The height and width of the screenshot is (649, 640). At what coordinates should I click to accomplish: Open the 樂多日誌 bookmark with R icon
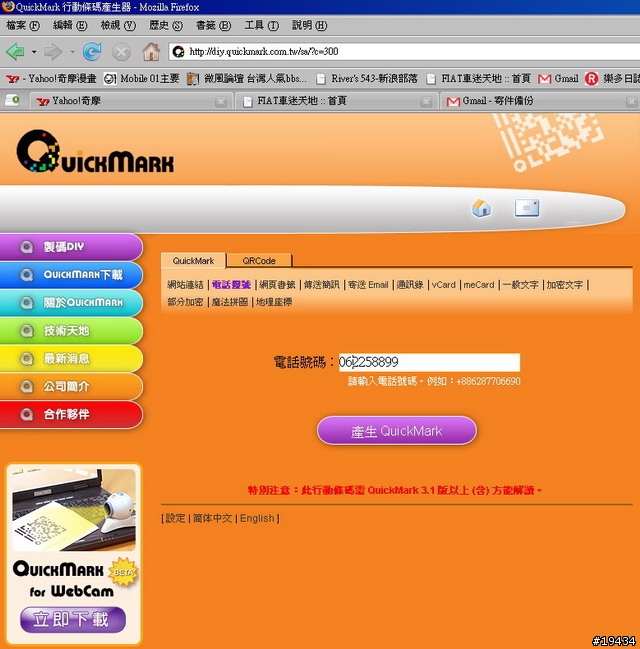pos(612,79)
